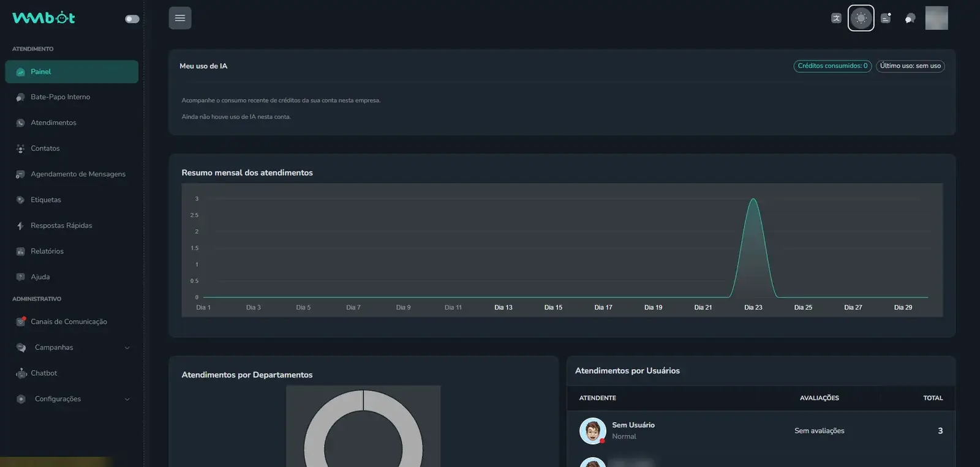Expand the Campanhas submenu chevron
Screen dimensions: 980x467
tap(127, 348)
